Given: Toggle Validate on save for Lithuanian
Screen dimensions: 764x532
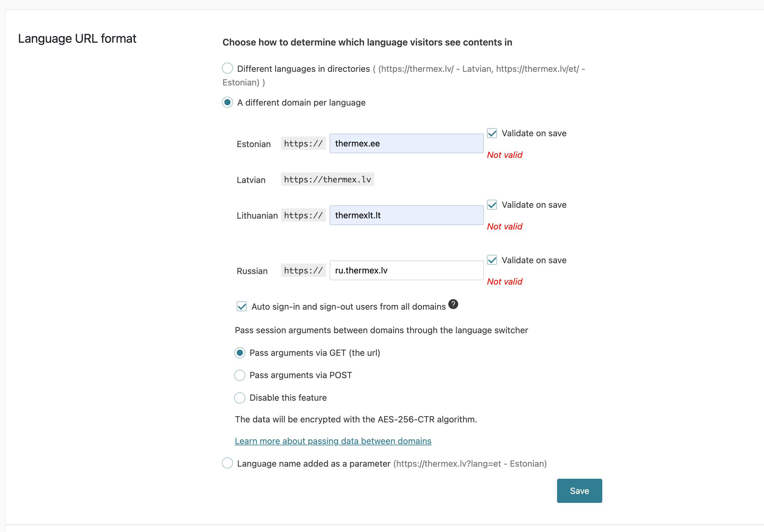Looking at the screenshot, I should click(x=492, y=205).
